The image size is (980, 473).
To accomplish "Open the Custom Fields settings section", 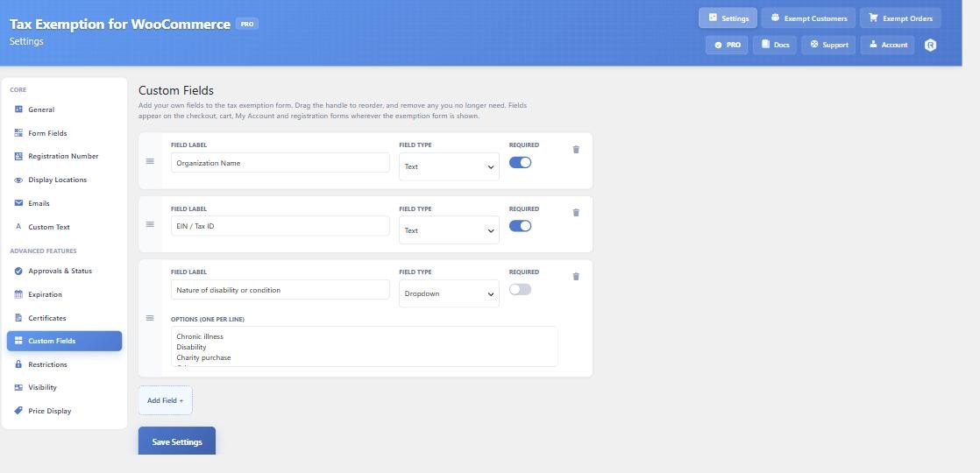I will point(64,341).
